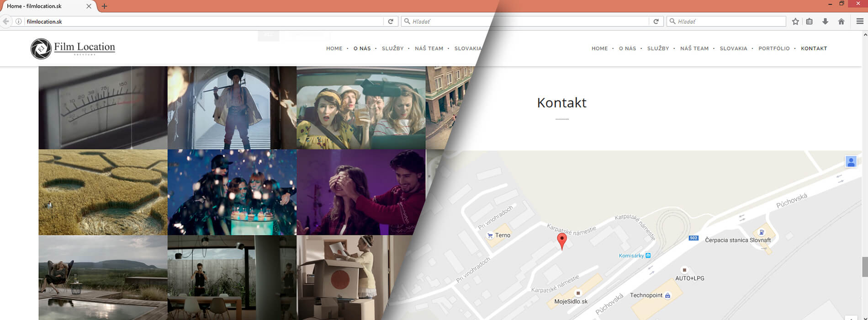Open the KONTAKT menu item
This screenshot has height=320, width=868.
[x=814, y=48]
